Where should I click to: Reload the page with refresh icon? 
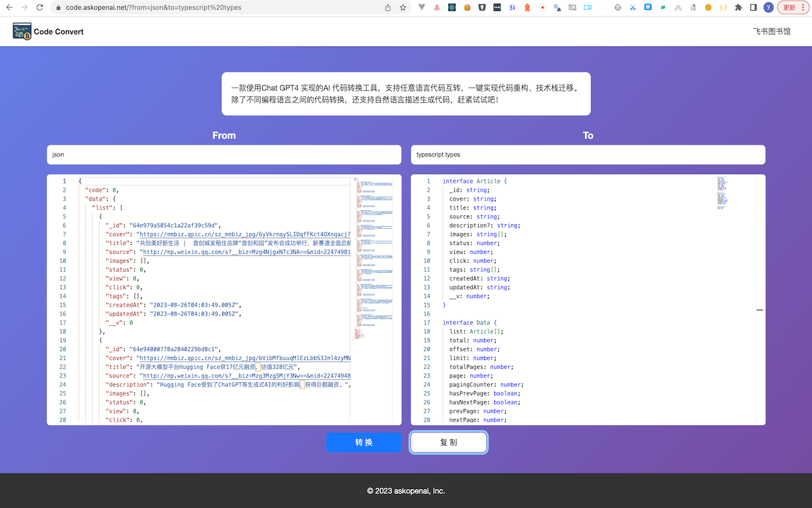40,8
